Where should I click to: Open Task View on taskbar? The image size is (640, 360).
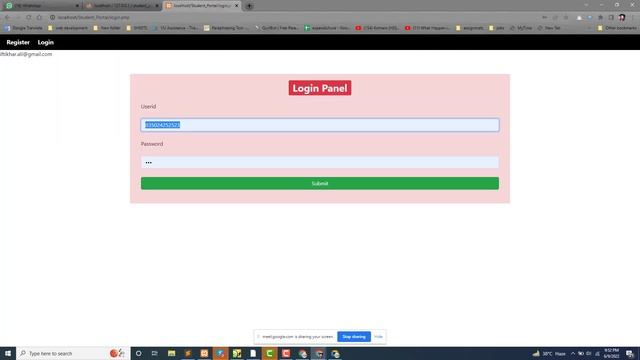[155, 353]
